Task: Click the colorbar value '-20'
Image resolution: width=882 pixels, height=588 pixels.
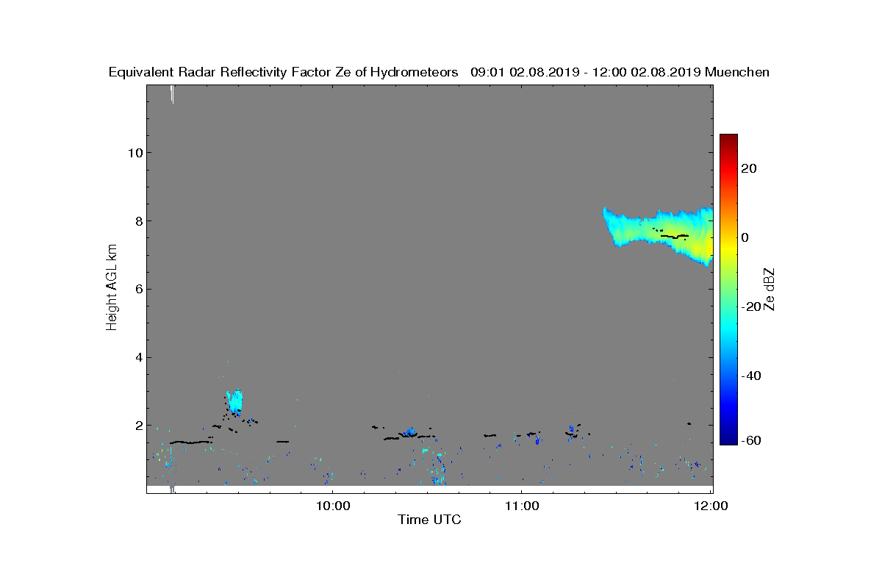Action: tap(751, 307)
